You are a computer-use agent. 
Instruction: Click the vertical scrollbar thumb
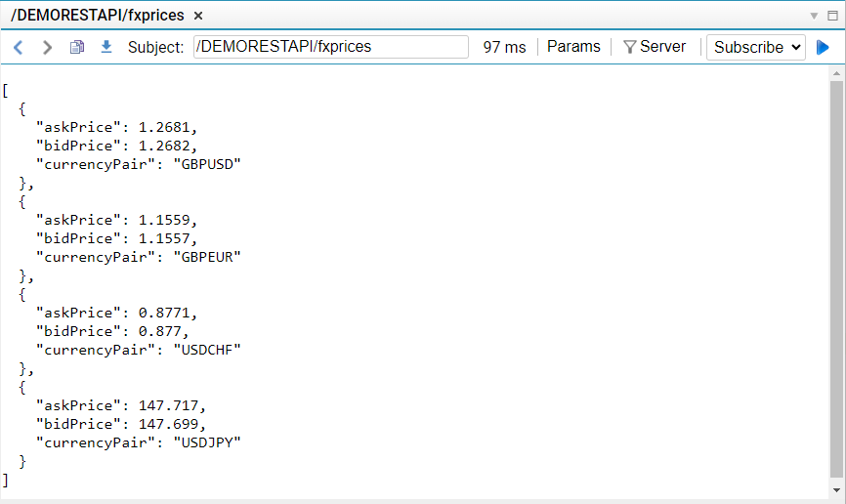point(837,279)
